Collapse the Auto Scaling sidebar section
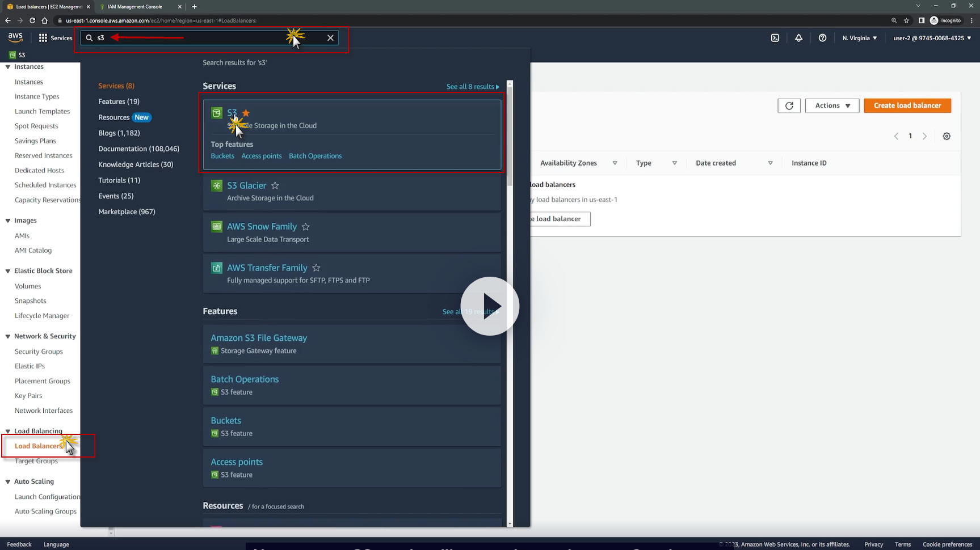This screenshot has width=980, height=550. tap(8, 481)
